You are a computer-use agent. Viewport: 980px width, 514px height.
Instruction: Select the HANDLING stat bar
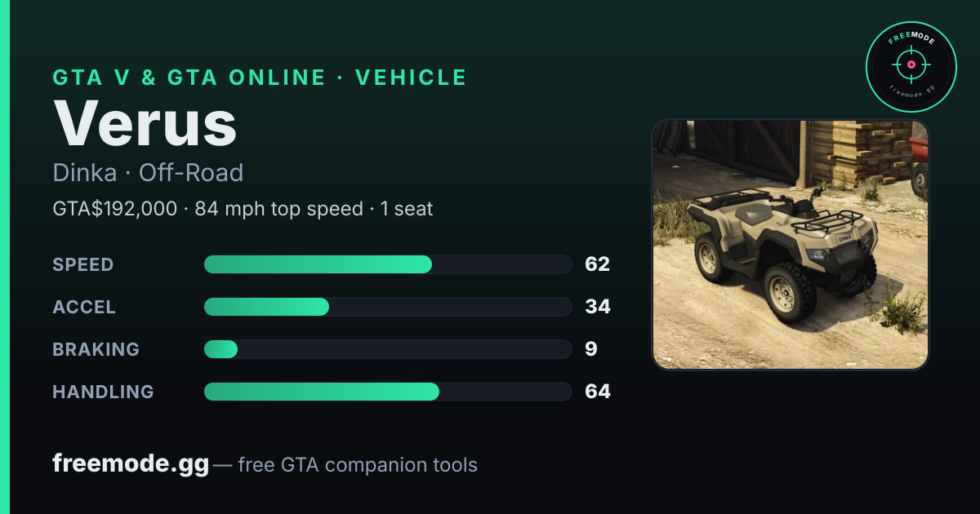[387, 392]
